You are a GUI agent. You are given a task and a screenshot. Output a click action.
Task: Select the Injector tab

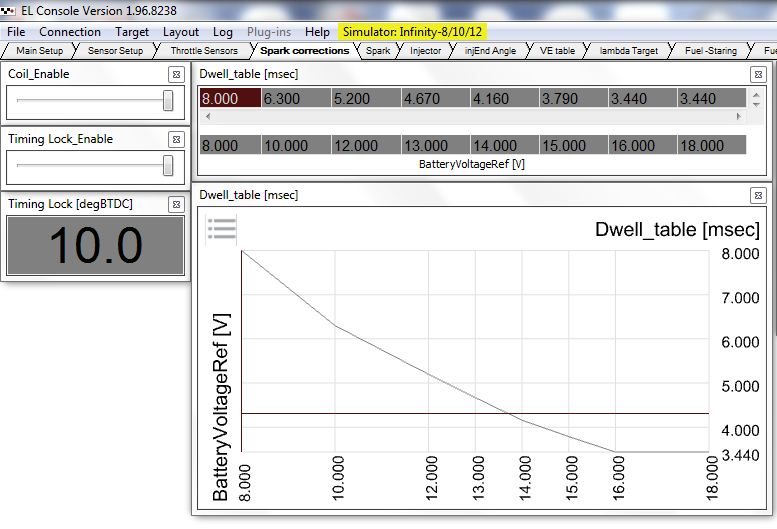425,50
